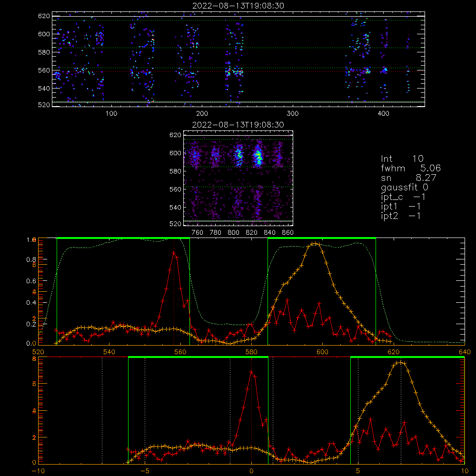Click the blob near 805 in the middle image
The height and width of the screenshot is (476, 476).
click(239, 156)
